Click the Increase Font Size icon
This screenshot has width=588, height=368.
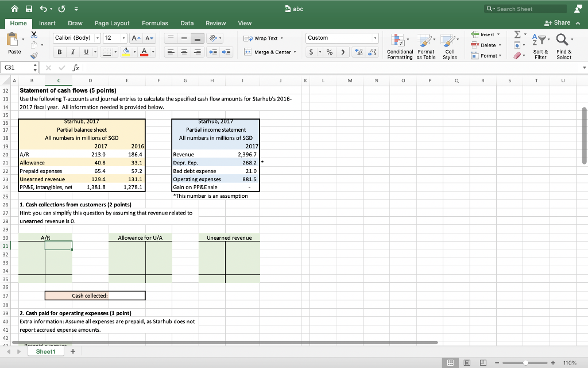[x=136, y=38]
